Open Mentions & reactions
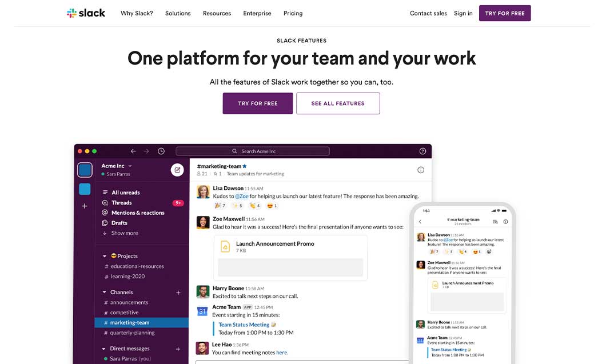The width and height of the screenshot is (606, 364). [138, 213]
